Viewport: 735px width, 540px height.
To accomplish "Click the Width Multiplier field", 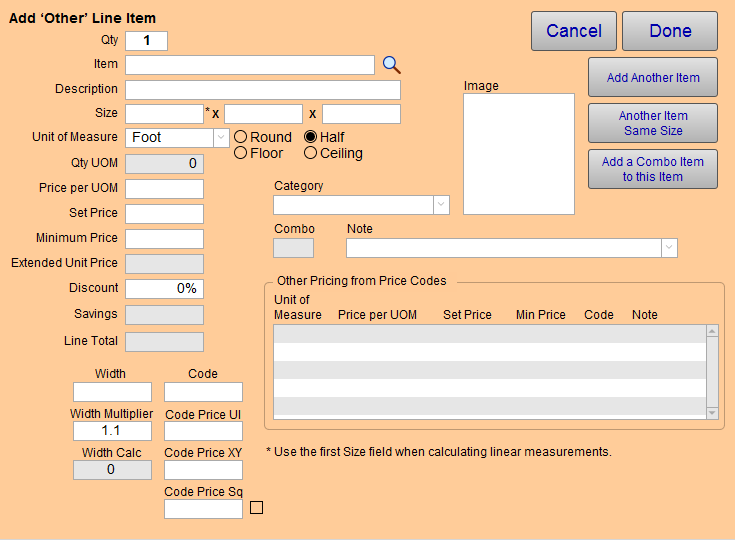I will (112, 431).
